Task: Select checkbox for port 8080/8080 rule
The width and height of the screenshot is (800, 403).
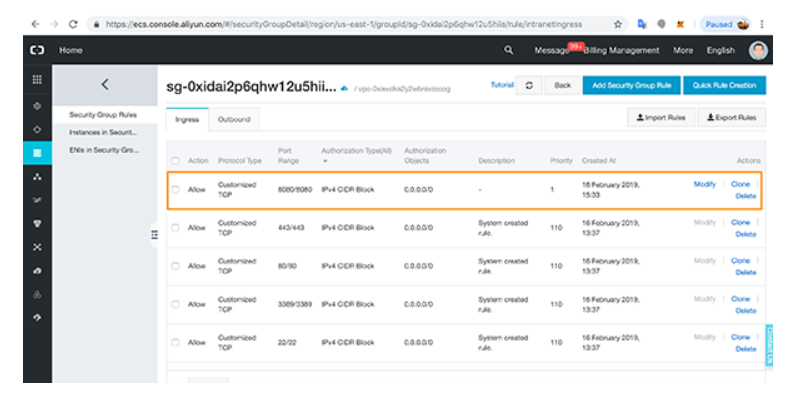Action: (x=176, y=190)
